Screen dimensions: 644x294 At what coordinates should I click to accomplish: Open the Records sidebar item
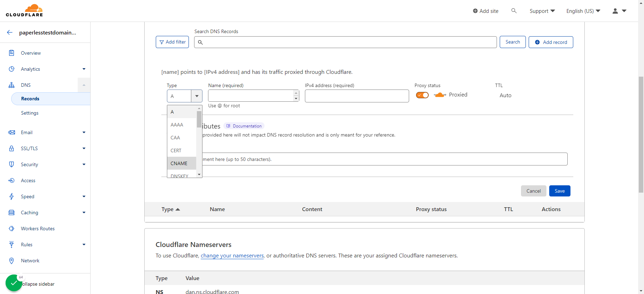(51, 99)
